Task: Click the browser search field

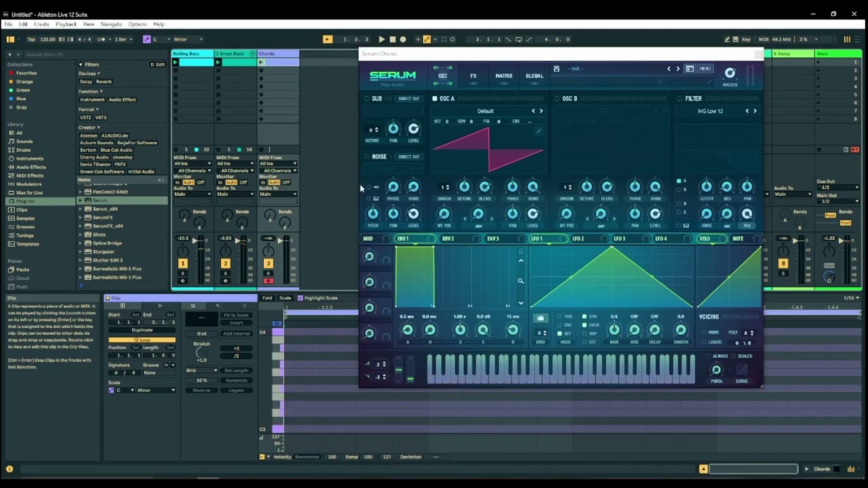Action: (x=95, y=54)
